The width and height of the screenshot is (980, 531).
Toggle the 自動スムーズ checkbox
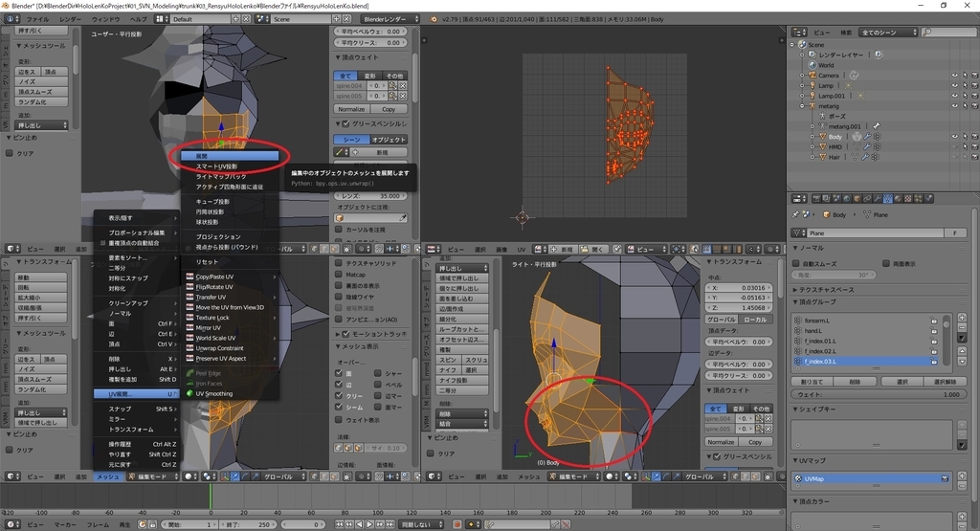pyautogui.click(x=796, y=264)
